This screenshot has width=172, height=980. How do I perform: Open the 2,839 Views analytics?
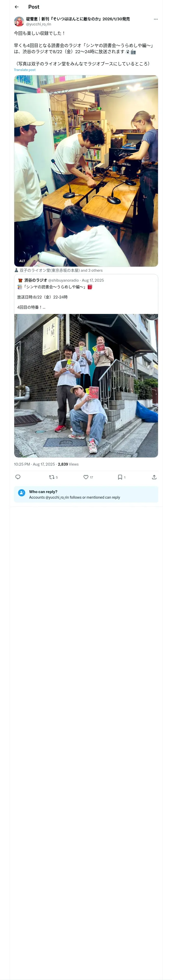68,464
